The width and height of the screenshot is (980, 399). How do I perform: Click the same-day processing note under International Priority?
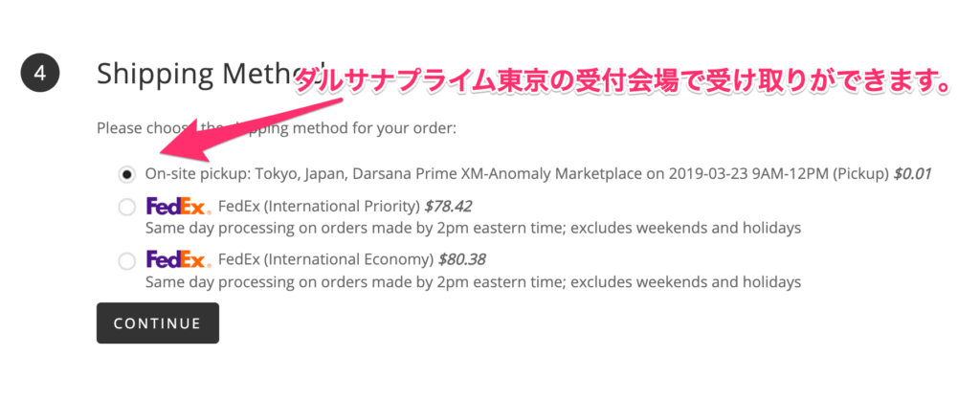pyautogui.click(x=473, y=229)
